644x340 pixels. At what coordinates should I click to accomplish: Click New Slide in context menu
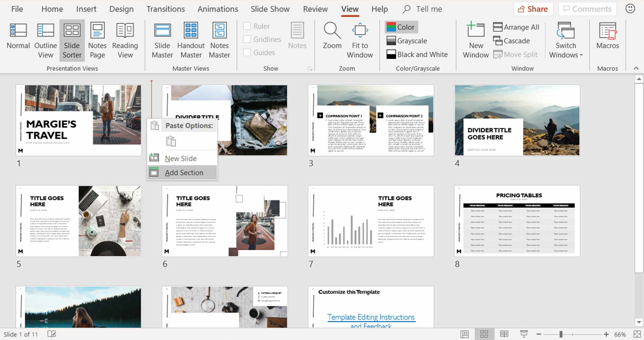pyautogui.click(x=181, y=158)
